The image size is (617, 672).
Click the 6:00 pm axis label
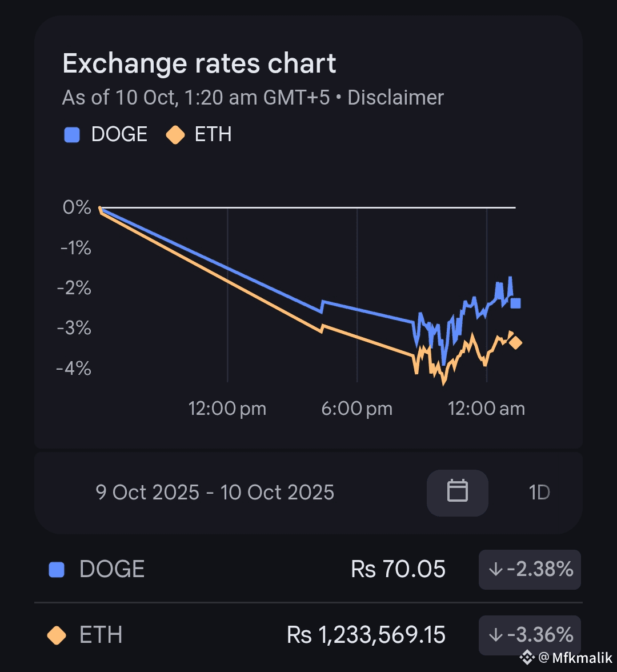click(x=357, y=409)
